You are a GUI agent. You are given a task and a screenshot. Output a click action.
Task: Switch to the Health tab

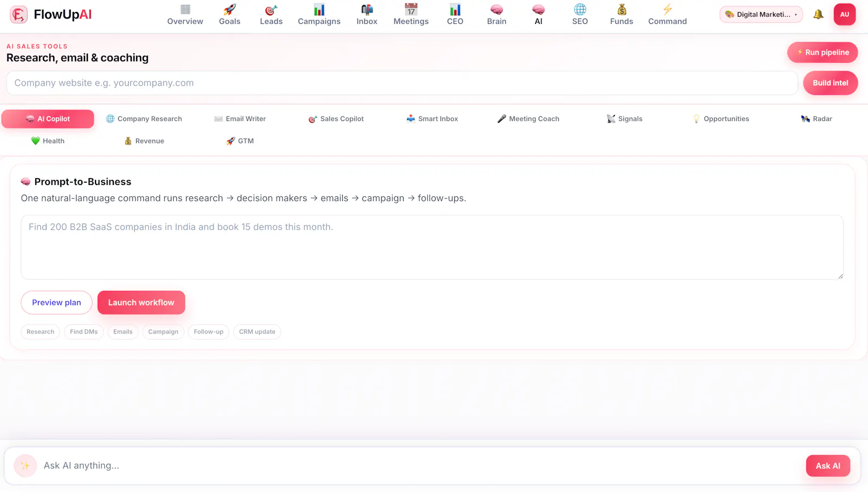tap(48, 141)
